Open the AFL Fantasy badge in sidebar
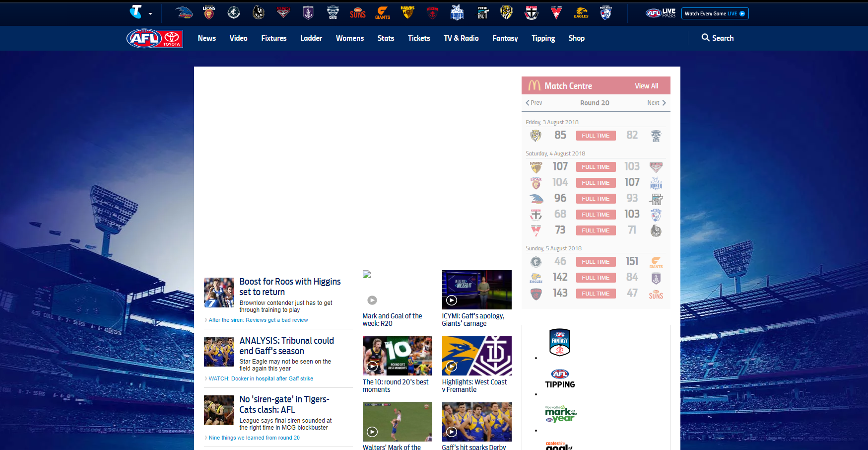 (560, 342)
